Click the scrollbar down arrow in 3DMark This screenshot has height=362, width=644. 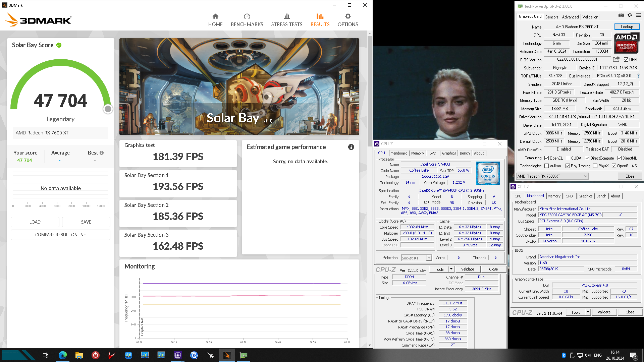370,345
